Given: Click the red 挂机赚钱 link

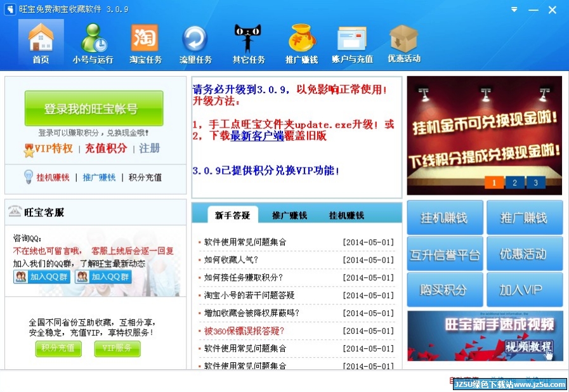Looking at the screenshot, I should [53, 178].
